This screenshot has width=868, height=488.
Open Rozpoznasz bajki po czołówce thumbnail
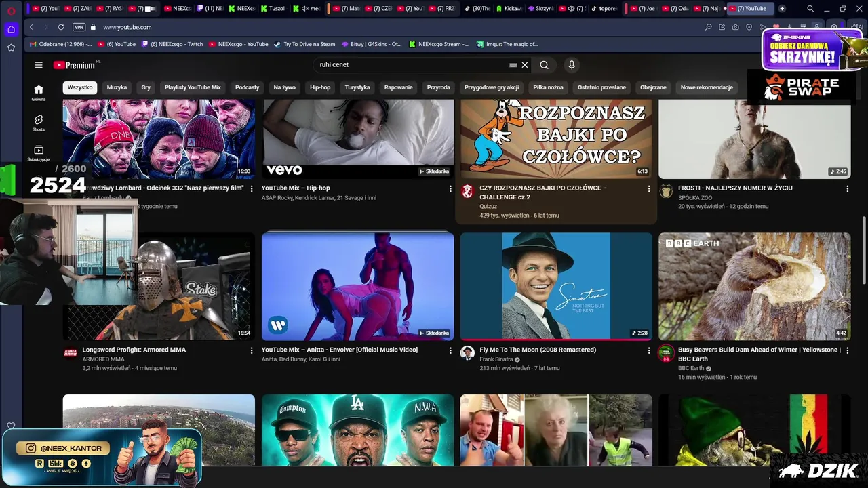pyautogui.click(x=556, y=139)
